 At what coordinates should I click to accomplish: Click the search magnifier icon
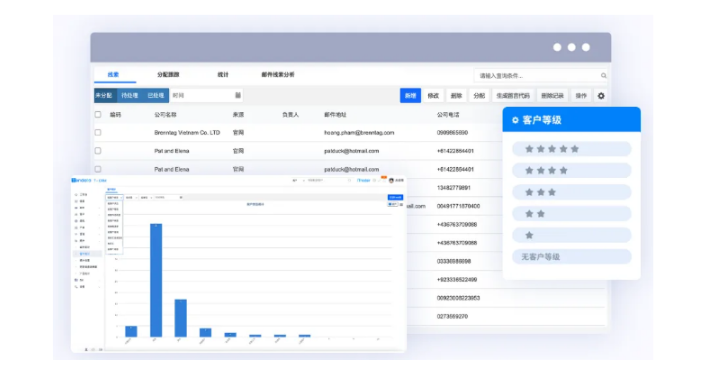pyautogui.click(x=603, y=76)
